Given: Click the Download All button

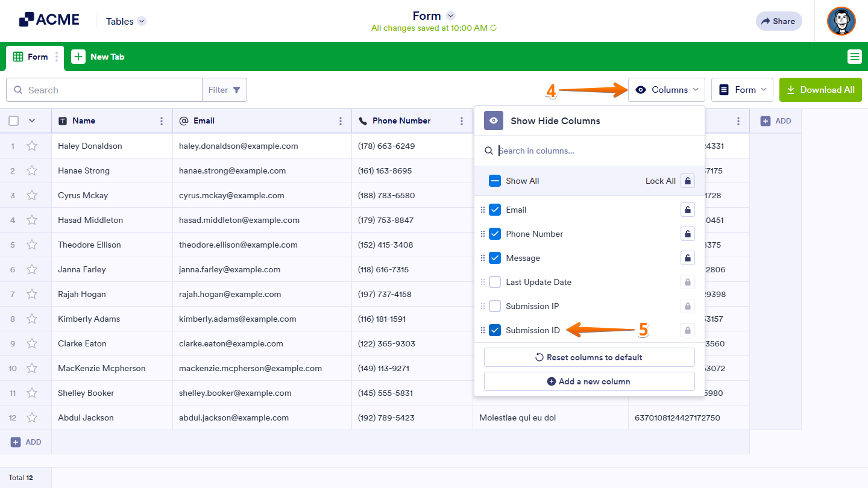Looking at the screenshot, I should 820,90.
